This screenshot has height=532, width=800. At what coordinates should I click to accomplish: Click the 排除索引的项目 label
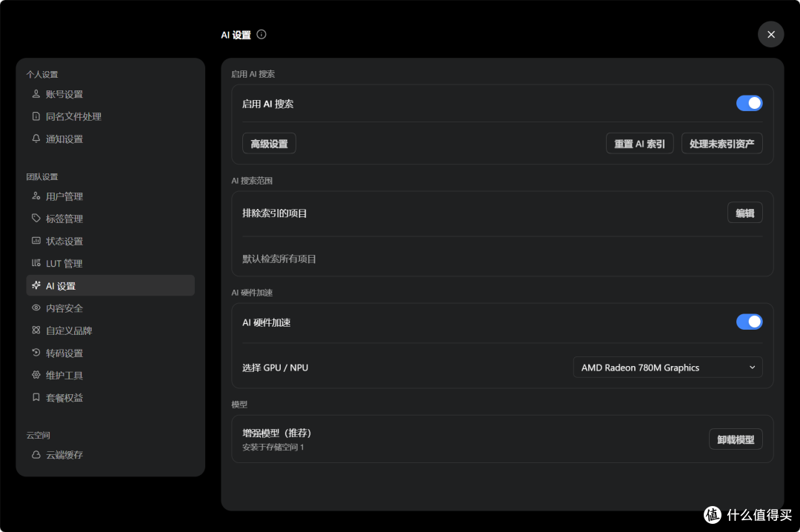(275, 213)
